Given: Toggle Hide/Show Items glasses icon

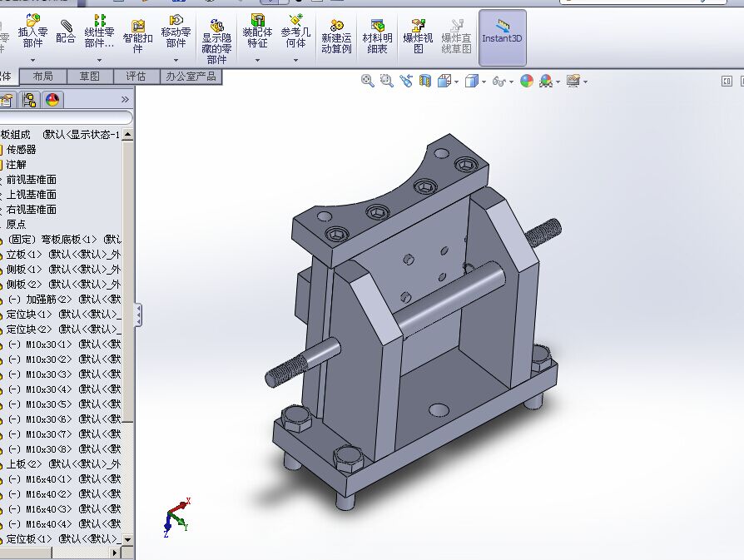Looking at the screenshot, I should pyautogui.click(x=499, y=82).
